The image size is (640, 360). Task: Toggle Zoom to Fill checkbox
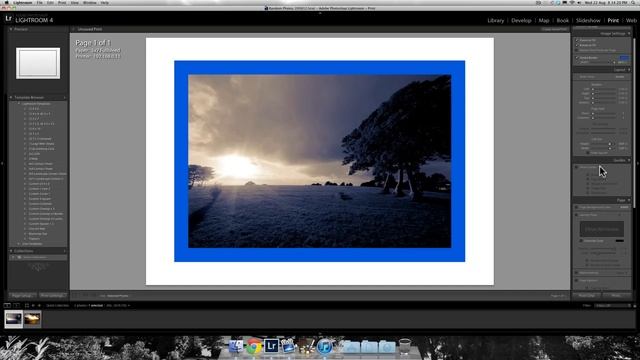pyautogui.click(x=577, y=40)
